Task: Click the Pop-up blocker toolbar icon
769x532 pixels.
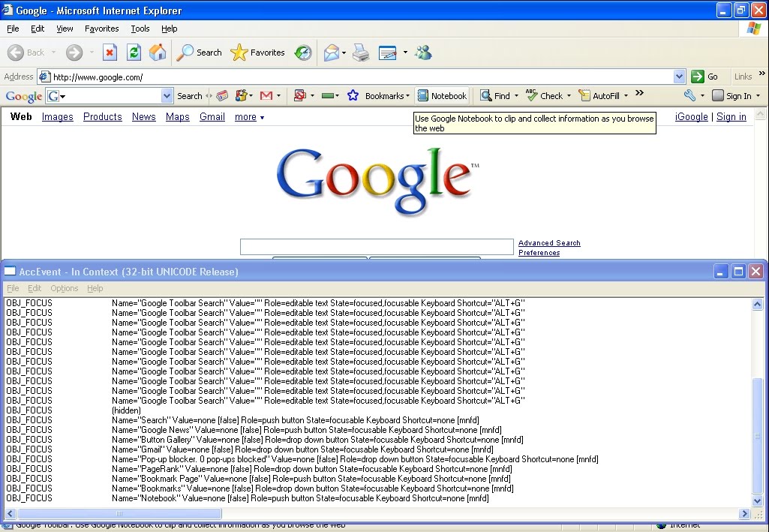Action: (x=299, y=95)
